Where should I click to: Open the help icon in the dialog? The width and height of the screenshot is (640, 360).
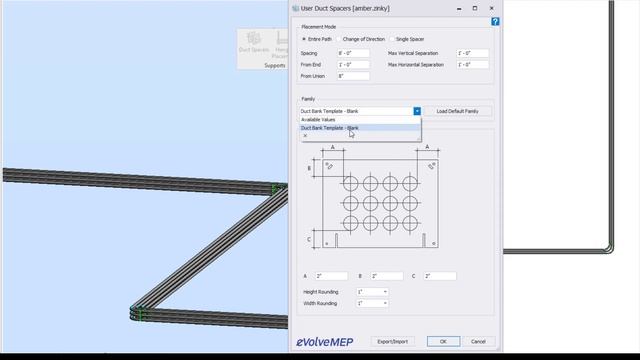click(x=495, y=22)
